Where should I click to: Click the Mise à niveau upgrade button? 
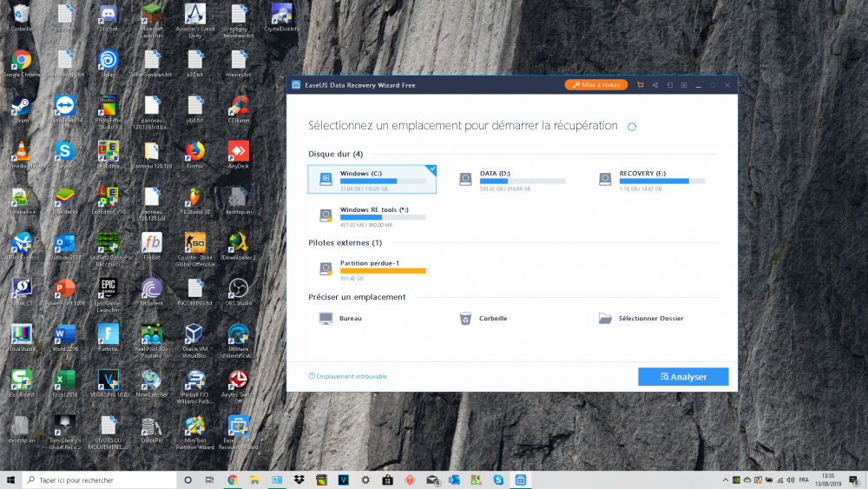[596, 85]
